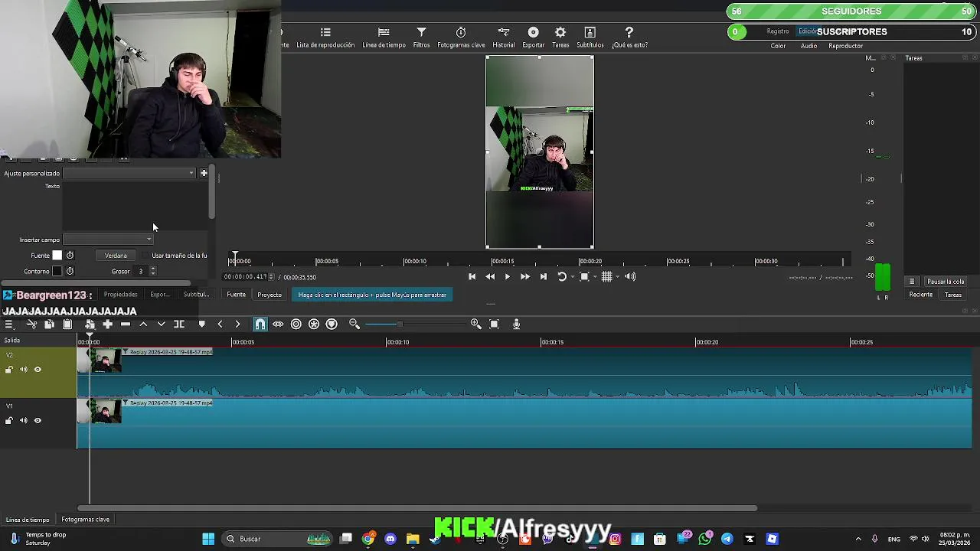
Task: Click the timeline cut scissors icon
Action: [x=31, y=324]
